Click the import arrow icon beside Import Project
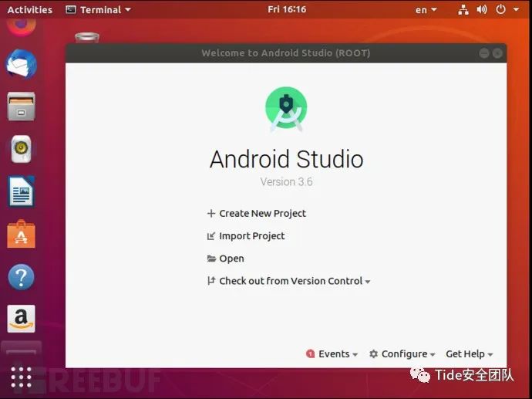532x399 pixels. coord(211,236)
